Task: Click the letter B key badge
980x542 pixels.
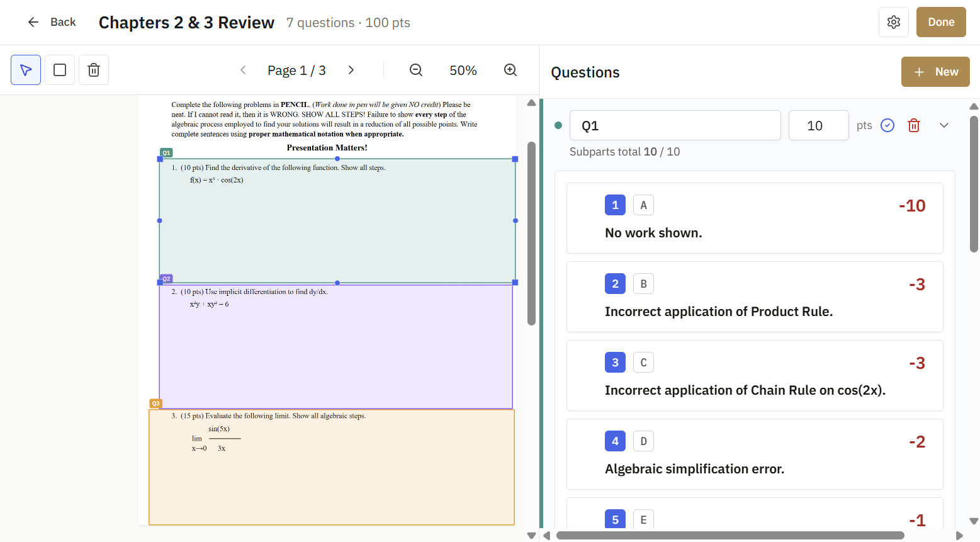Action: pyautogui.click(x=643, y=284)
